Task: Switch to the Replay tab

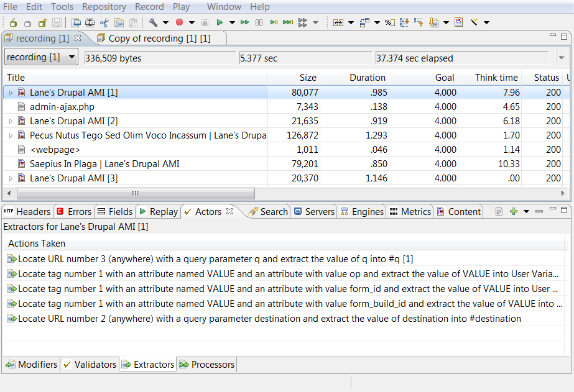Action: (x=159, y=212)
